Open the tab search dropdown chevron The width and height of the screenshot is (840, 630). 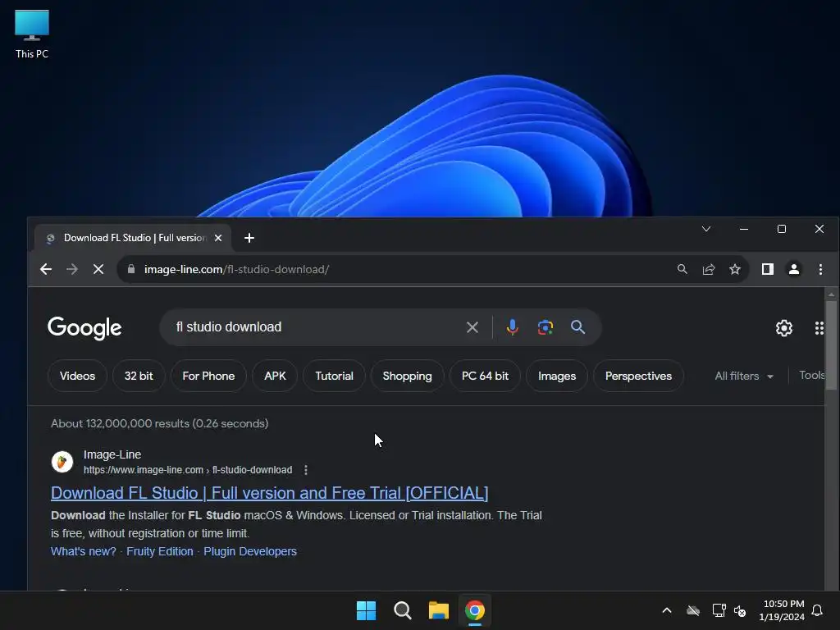tap(706, 230)
